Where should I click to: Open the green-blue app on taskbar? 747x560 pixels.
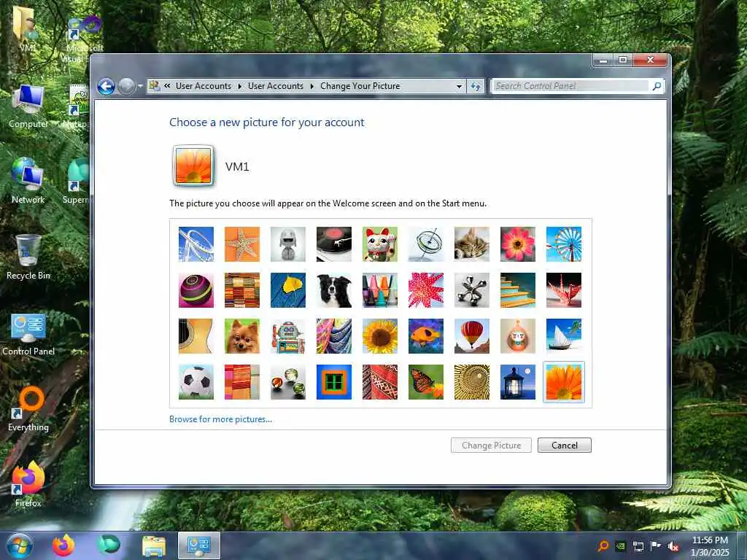(x=108, y=545)
